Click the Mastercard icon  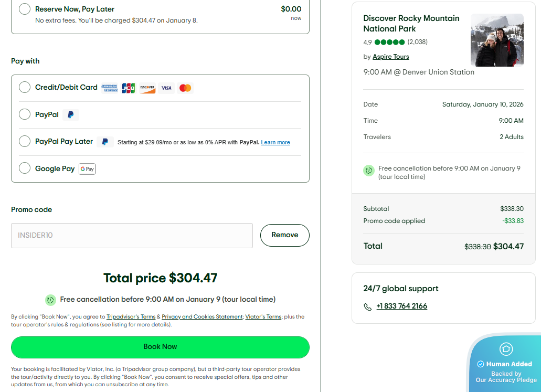click(185, 88)
